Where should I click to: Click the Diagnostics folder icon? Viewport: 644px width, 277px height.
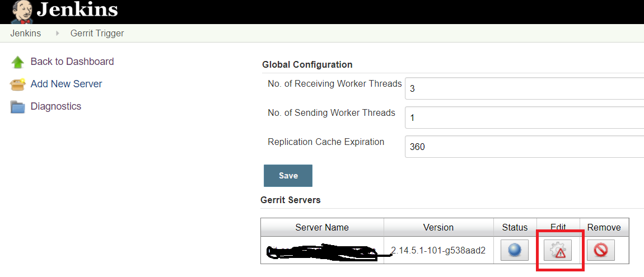[18, 107]
